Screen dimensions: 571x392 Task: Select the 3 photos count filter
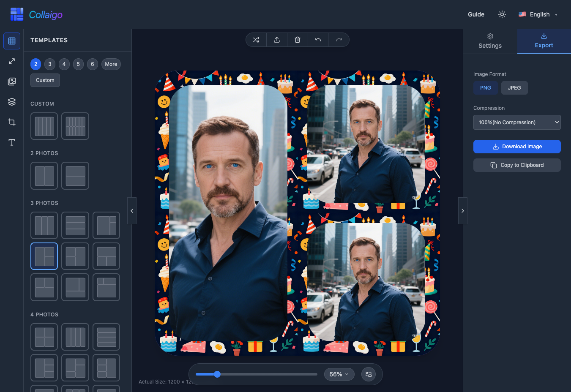[x=50, y=64]
